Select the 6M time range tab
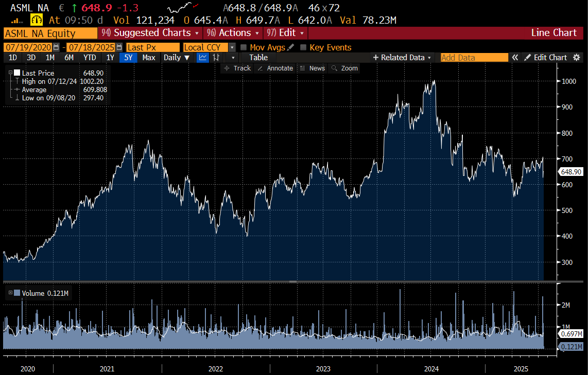Screen dimensions: 588x375 coord(69,58)
